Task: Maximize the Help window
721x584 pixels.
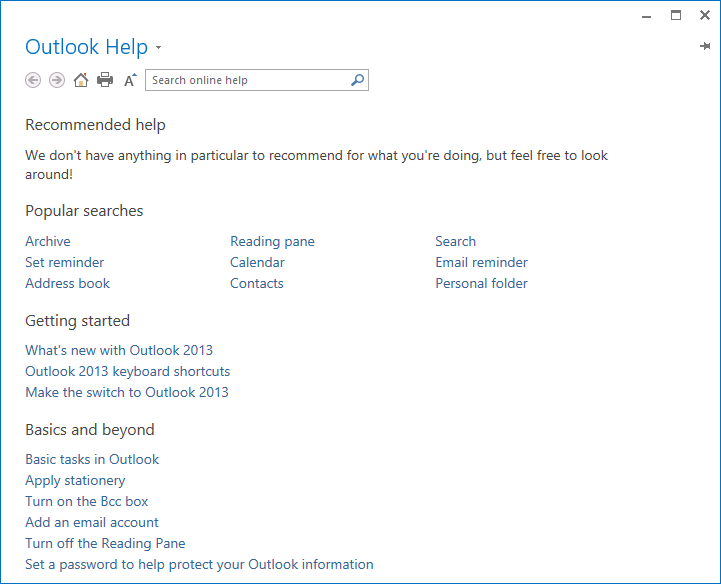Action: [x=676, y=15]
